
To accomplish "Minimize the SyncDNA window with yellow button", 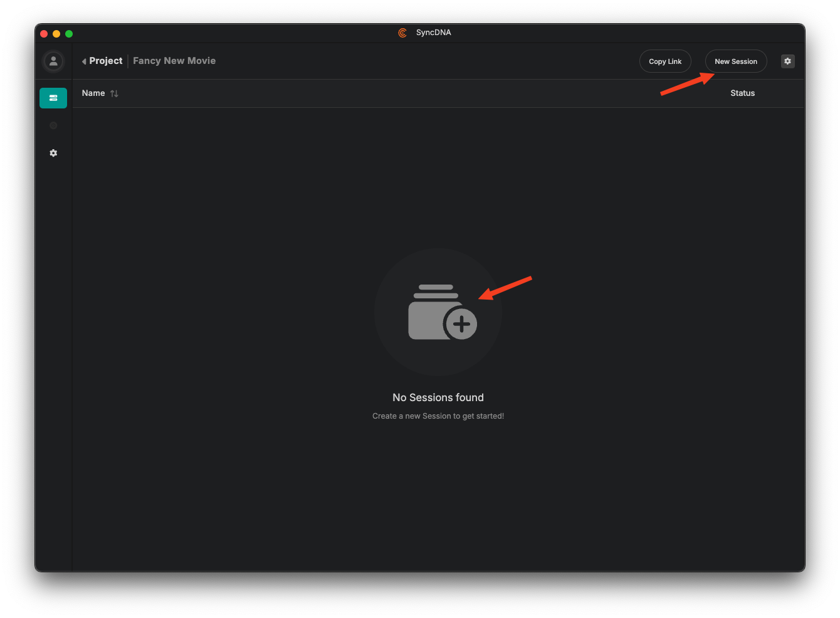I will click(x=56, y=34).
